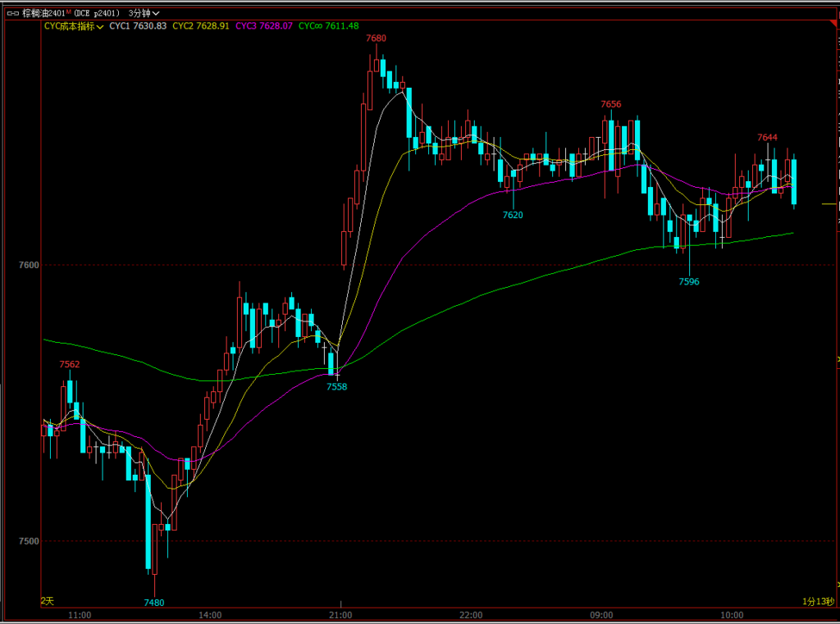Expand the CYC成本指标 indicator dropdown
840x624 pixels.
73,26
